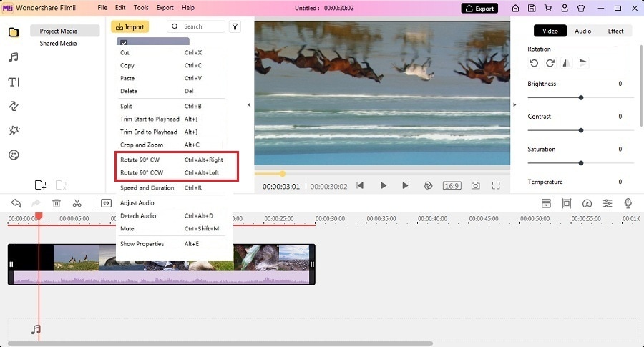Click fit timeline to window icon
Screen dimensions: 644x347
pyautogui.click(x=106, y=203)
